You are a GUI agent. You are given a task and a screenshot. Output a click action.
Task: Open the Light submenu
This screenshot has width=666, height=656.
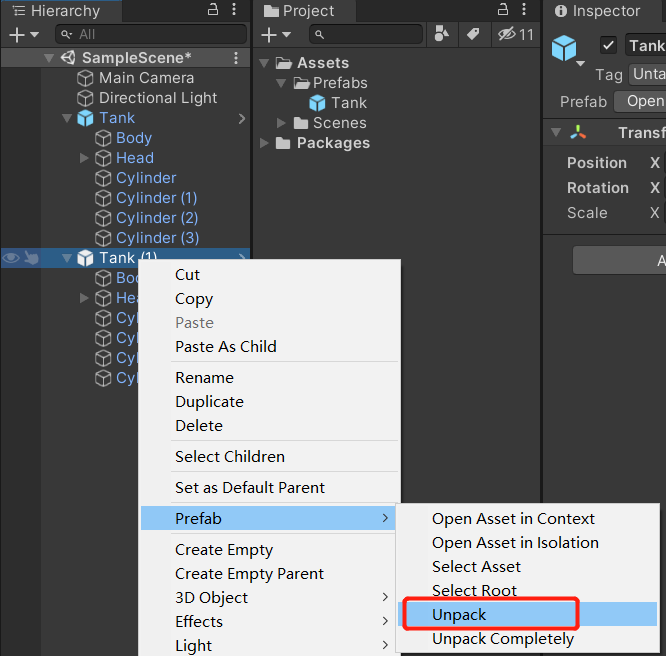(x=268, y=645)
